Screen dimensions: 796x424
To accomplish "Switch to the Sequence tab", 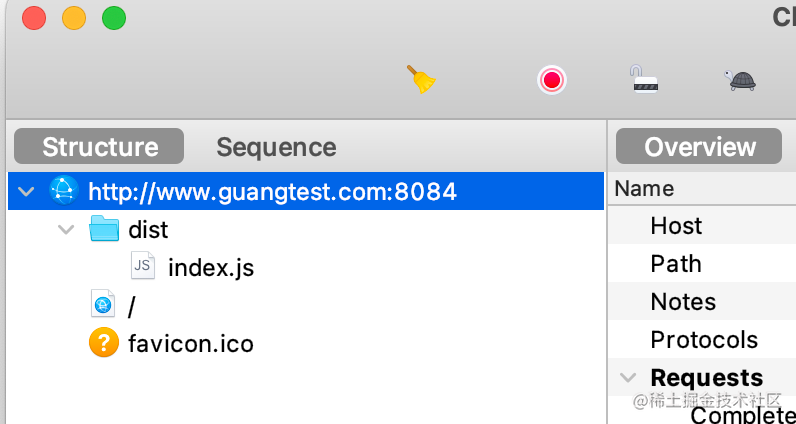I will coord(276,147).
